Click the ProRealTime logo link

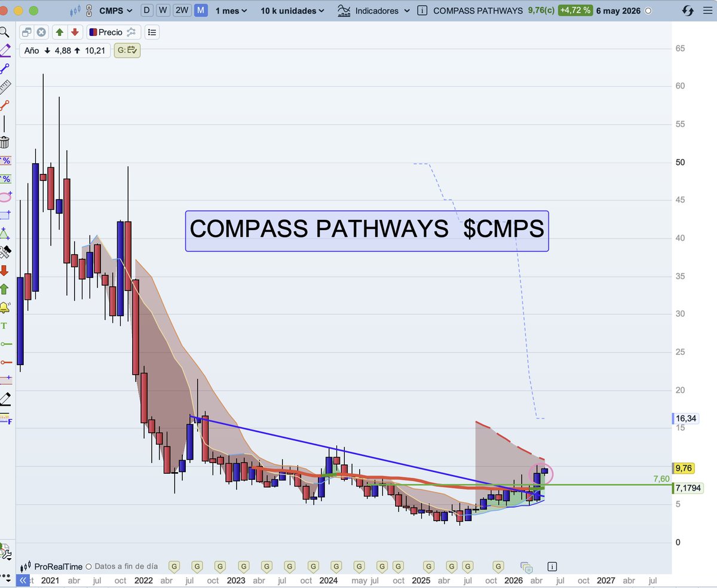pyautogui.click(x=51, y=566)
